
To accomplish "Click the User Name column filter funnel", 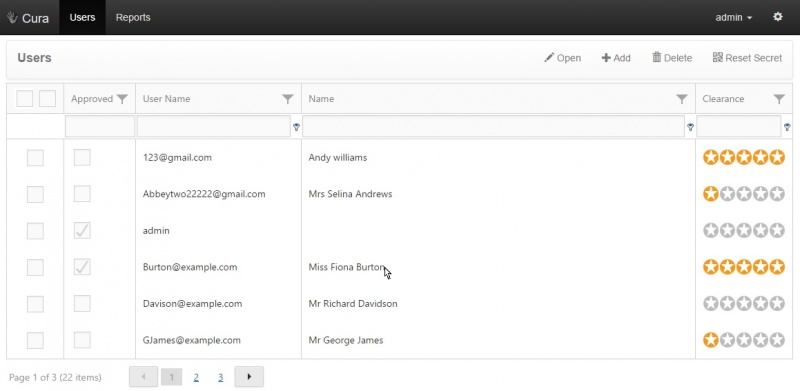I will click(288, 99).
